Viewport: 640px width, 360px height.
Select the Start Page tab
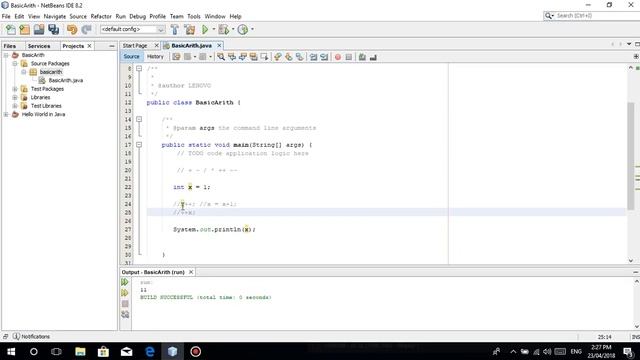pos(135,46)
